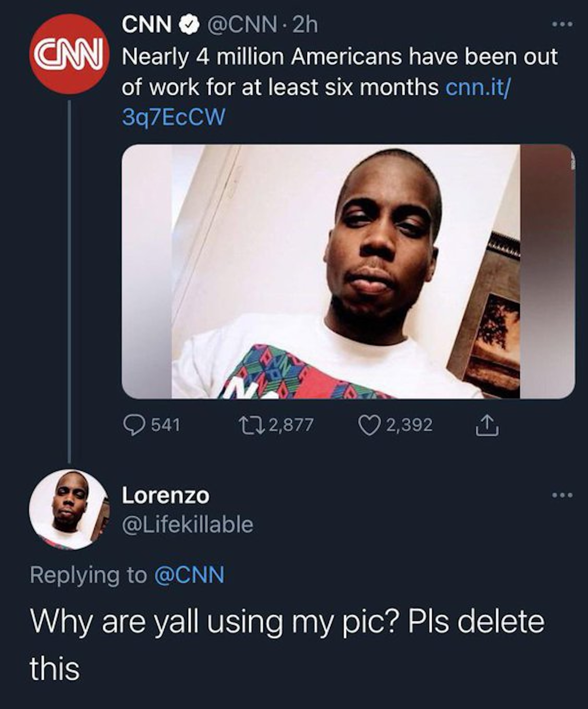Click the @Lifekillable handle
Viewport: 588px width, 709px height.
pyautogui.click(x=187, y=524)
